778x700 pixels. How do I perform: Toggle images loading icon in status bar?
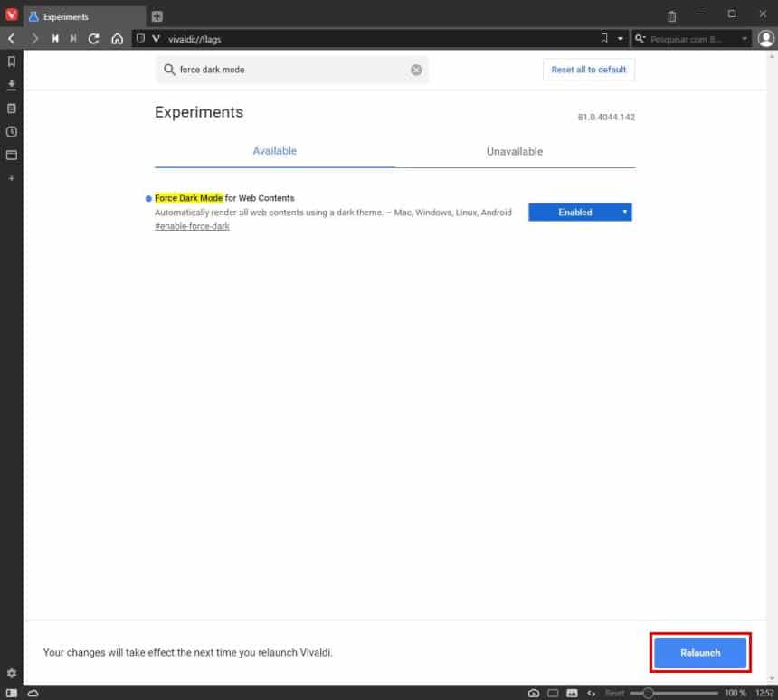(572, 693)
